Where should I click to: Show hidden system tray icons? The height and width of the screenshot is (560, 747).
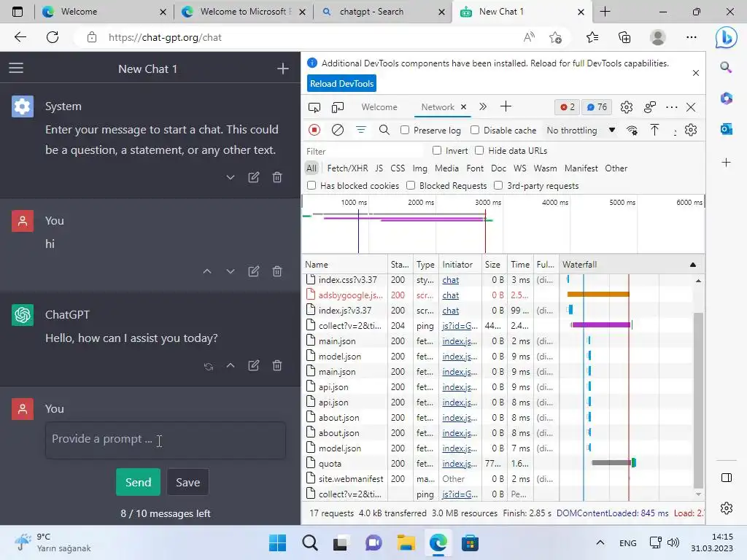[600, 542]
